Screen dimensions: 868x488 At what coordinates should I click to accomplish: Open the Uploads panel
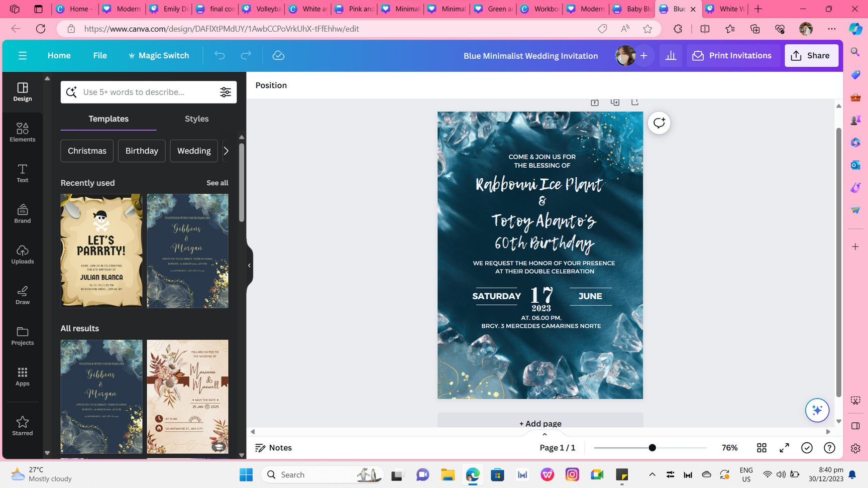23,254
